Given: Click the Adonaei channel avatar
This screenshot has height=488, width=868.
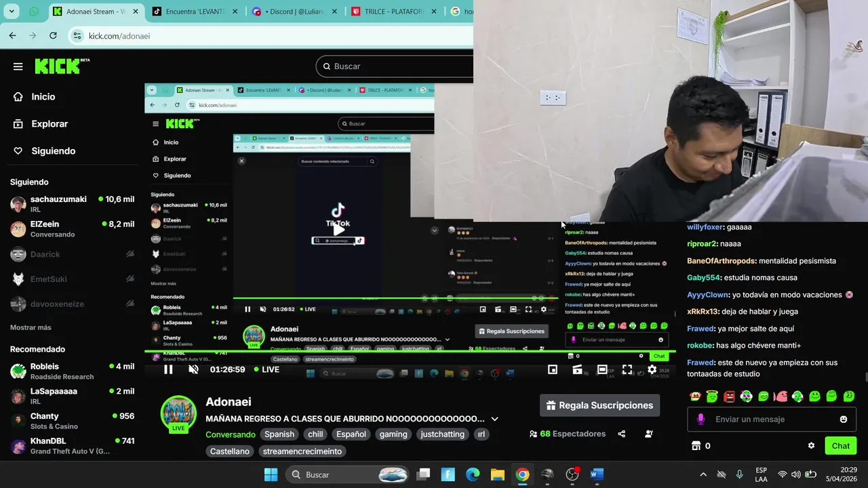Looking at the screenshot, I should (x=178, y=413).
